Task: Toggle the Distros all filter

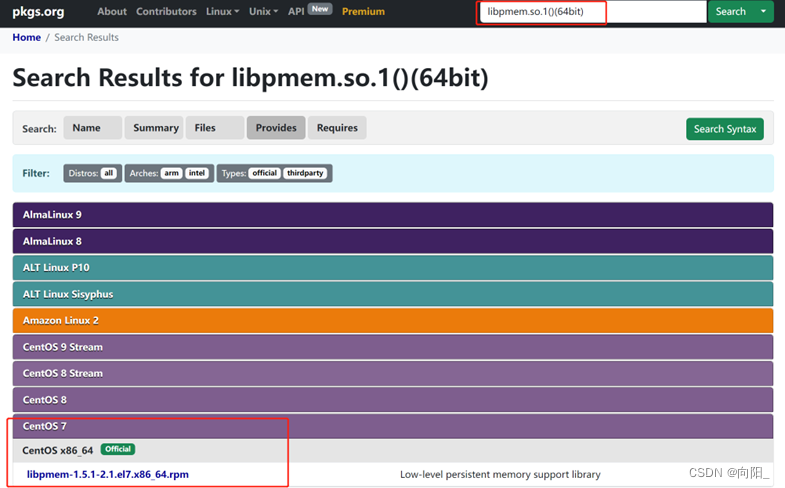Action: tap(109, 173)
